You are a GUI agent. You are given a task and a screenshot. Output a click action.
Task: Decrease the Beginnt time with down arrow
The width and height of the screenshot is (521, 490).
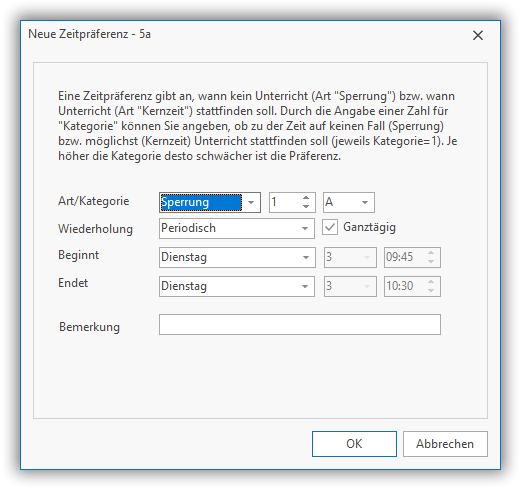click(x=431, y=262)
